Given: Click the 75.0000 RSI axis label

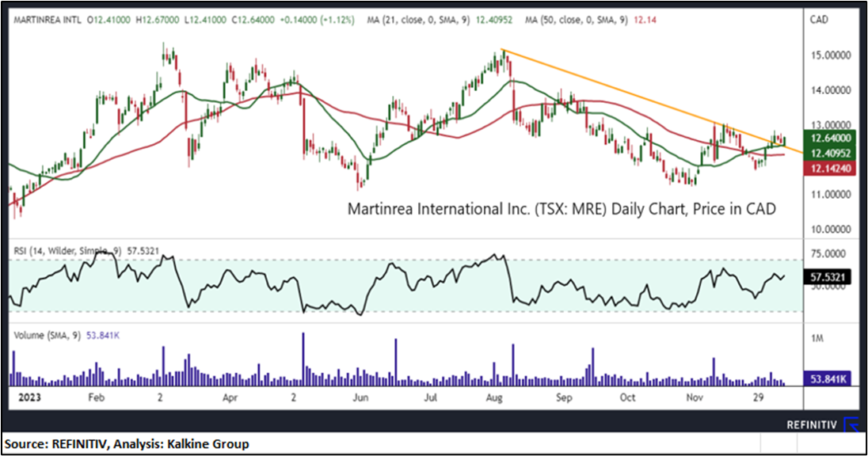Looking at the screenshot, I should pos(828,254).
